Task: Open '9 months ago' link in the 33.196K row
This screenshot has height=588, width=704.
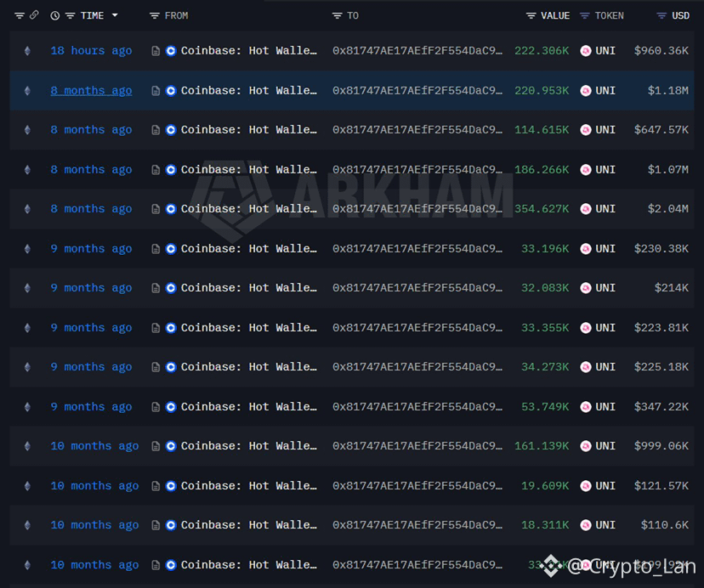Action: pos(91,249)
